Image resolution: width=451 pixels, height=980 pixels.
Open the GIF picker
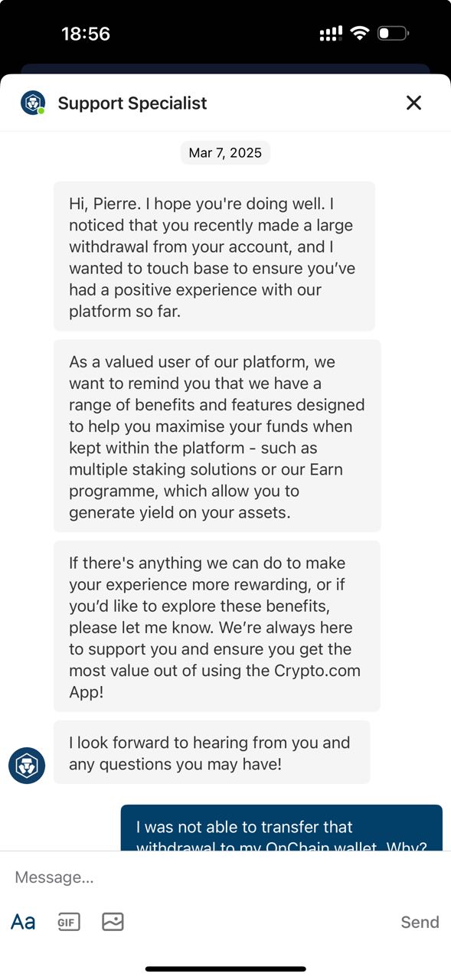[69, 922]
